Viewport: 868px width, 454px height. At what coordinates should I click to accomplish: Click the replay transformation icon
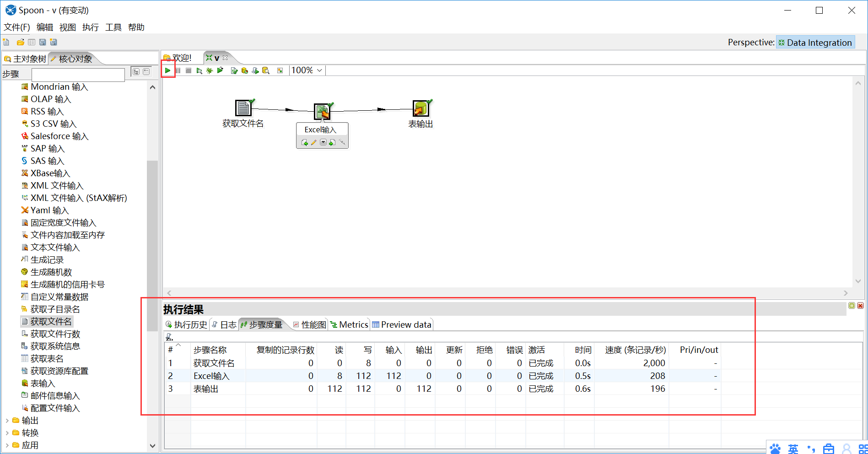pos(220,70)
